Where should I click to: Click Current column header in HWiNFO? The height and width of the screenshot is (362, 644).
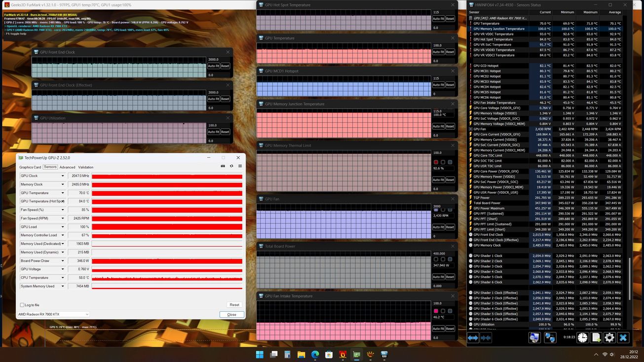545,12
